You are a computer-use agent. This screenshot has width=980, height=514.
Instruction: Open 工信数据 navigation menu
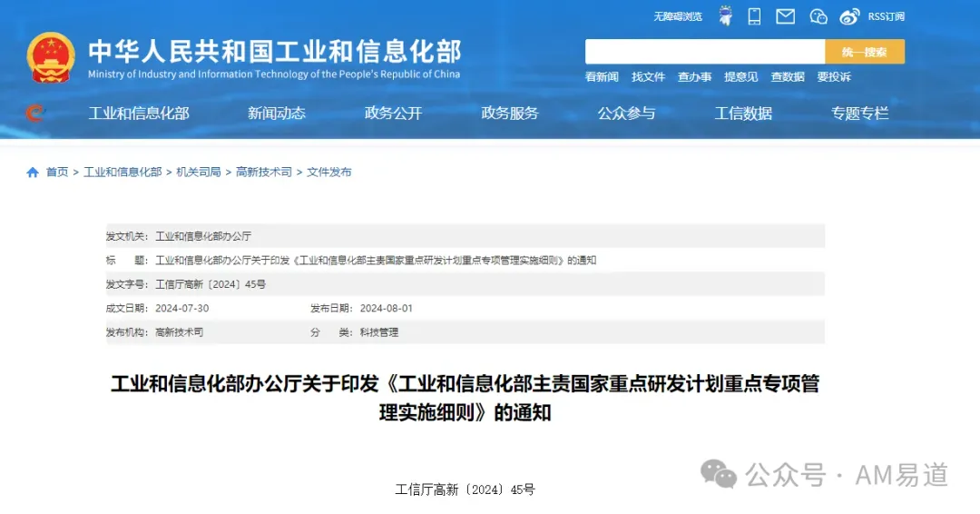(x=743, y=114)
